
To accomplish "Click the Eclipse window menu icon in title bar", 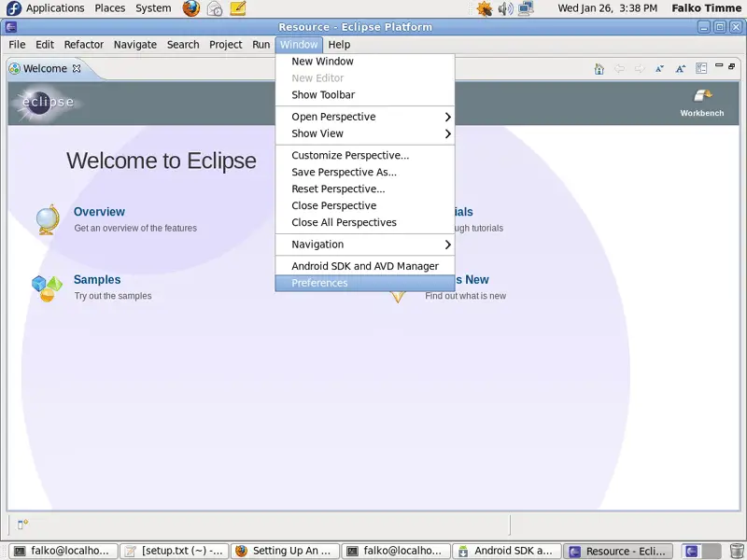I will click(11, 27).
